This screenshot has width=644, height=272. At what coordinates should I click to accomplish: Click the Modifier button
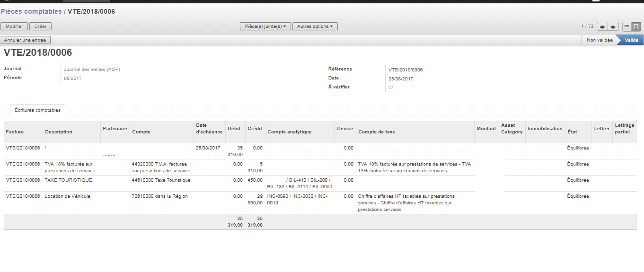pos(14,26)
